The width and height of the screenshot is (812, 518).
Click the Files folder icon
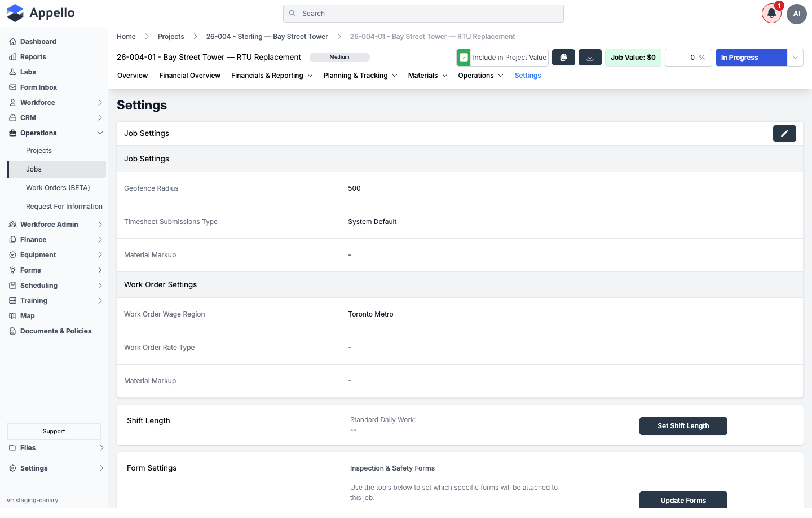coord(12,448)
